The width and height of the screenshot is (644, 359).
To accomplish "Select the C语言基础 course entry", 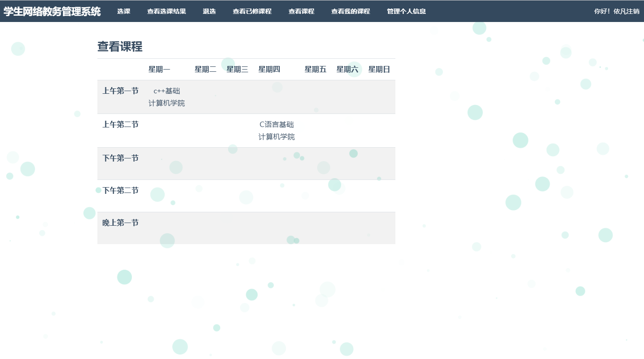I will (x=276, y=124).
